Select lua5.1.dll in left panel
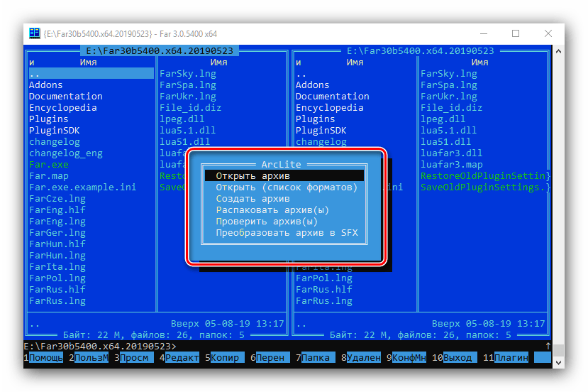 [x=187, y=130]
